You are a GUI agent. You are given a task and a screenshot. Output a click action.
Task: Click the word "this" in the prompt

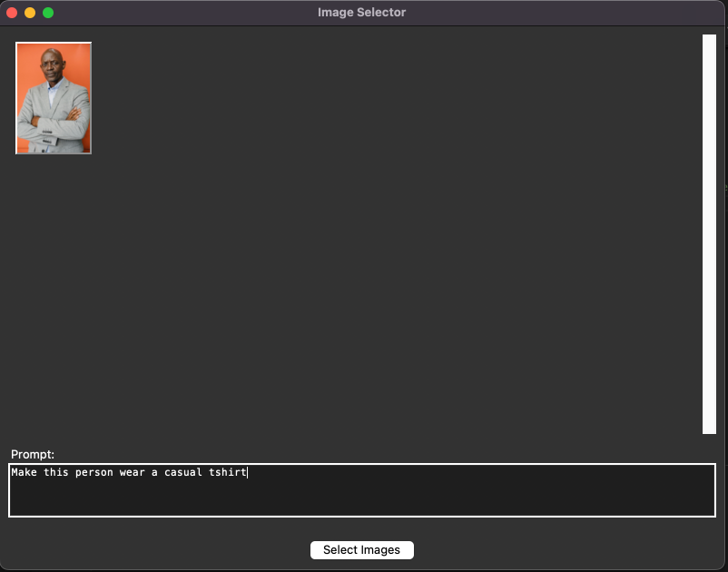[55, 473]
